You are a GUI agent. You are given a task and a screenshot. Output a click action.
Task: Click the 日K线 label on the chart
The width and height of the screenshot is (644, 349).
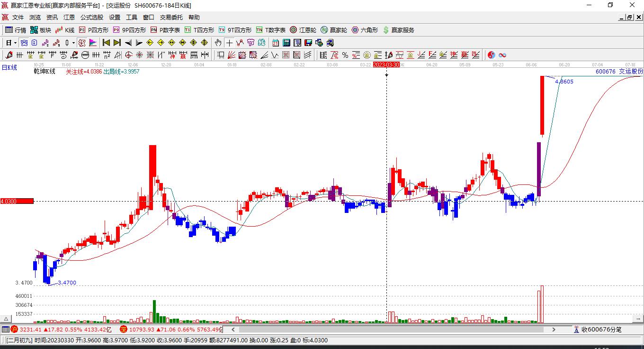tap(9, 68)
